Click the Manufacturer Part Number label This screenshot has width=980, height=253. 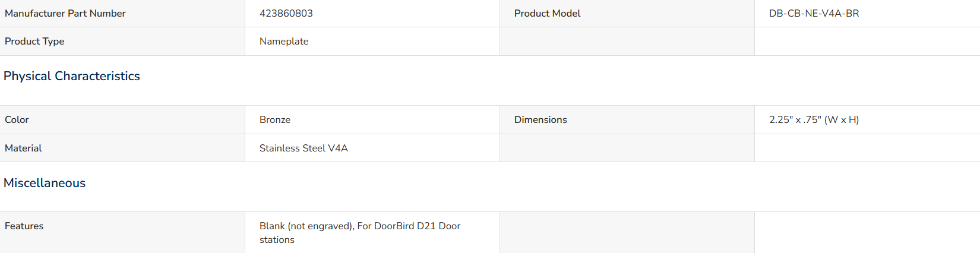click(x=65, y=13)
